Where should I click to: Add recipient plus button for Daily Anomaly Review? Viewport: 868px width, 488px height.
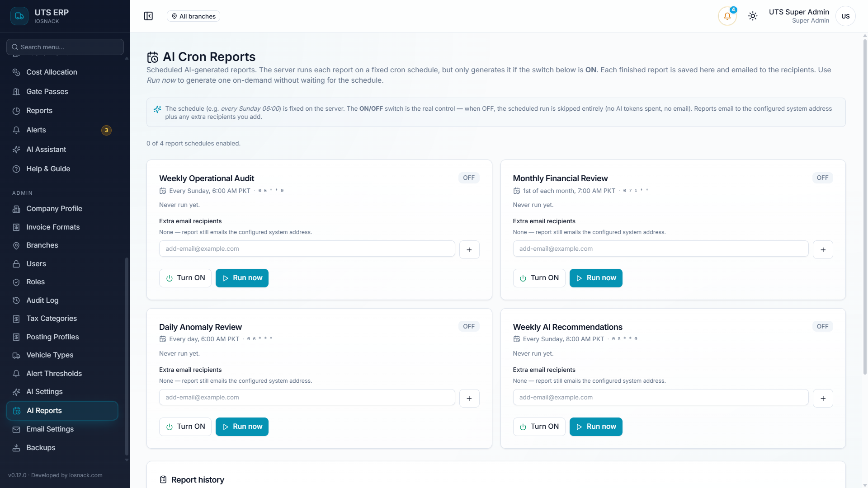tap(469, 398)
